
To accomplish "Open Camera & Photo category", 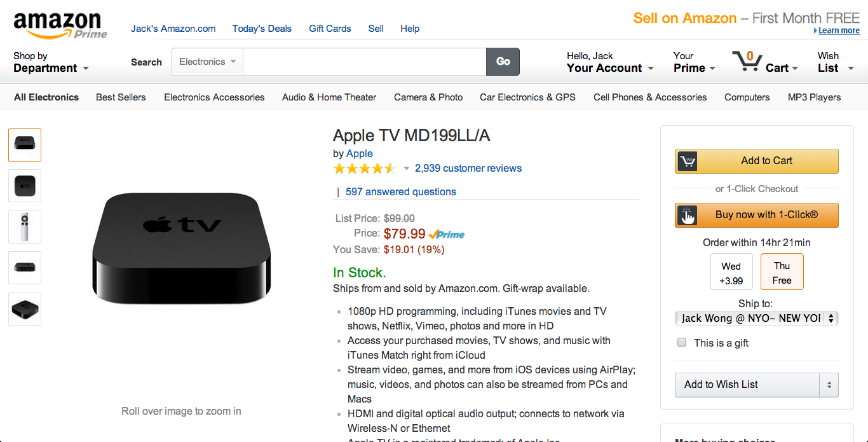I will point(428,97).
